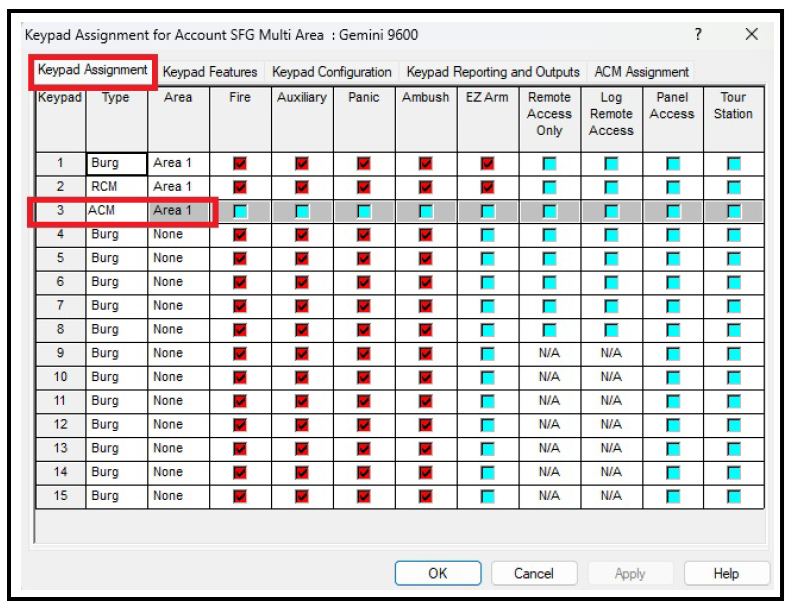Click the Cancel button
This screenshot has height=608, width=791.
(x=534, y=573)
